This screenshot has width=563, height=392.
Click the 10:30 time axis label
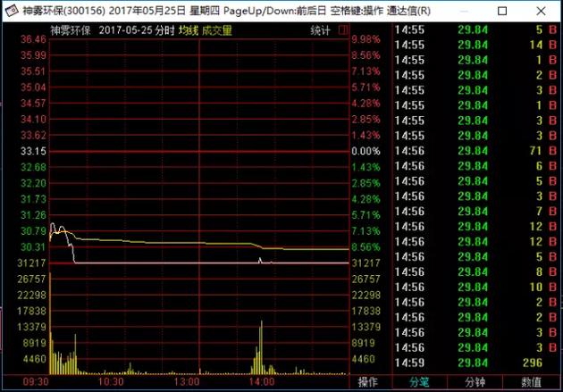point(111,382)
